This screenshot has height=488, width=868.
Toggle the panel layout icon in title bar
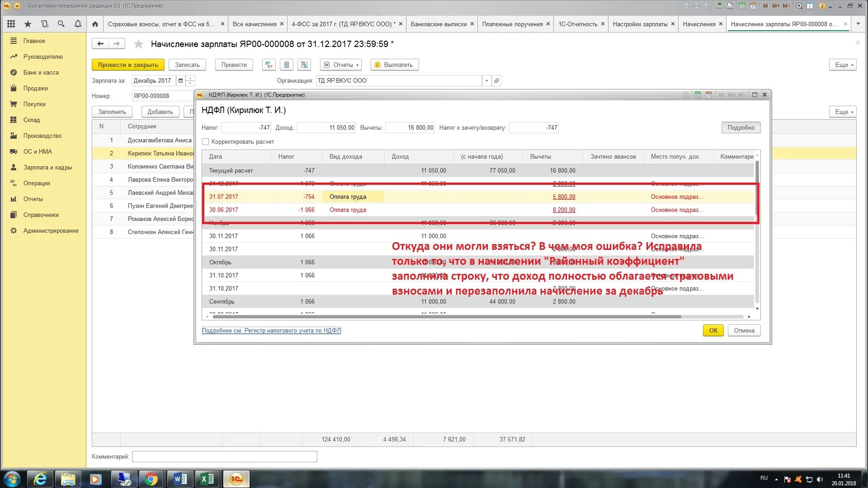pos(810,6)
